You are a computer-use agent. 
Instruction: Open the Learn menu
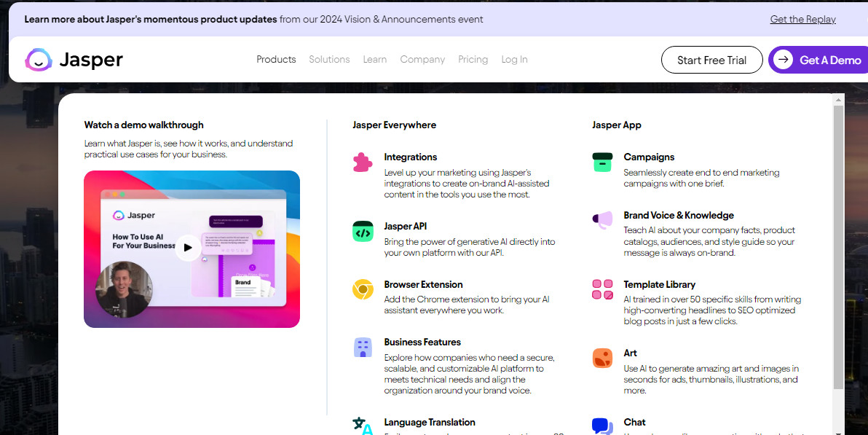coord(375,59)
